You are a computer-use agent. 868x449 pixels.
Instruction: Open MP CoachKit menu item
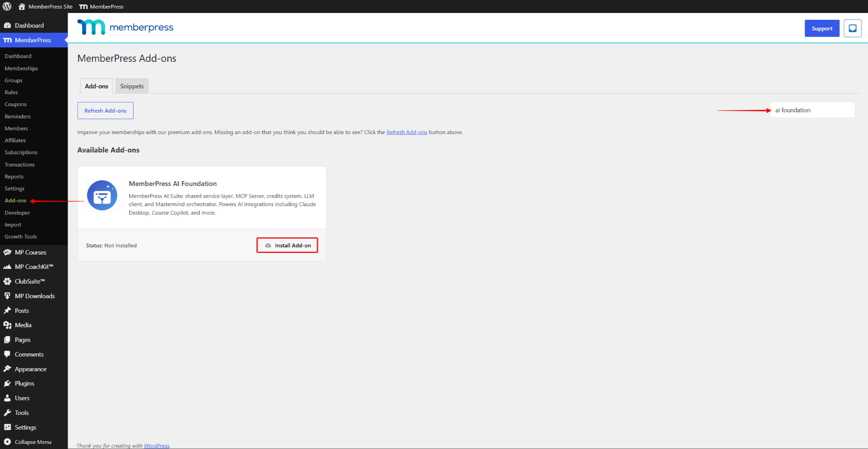click(x=34, y=267)
